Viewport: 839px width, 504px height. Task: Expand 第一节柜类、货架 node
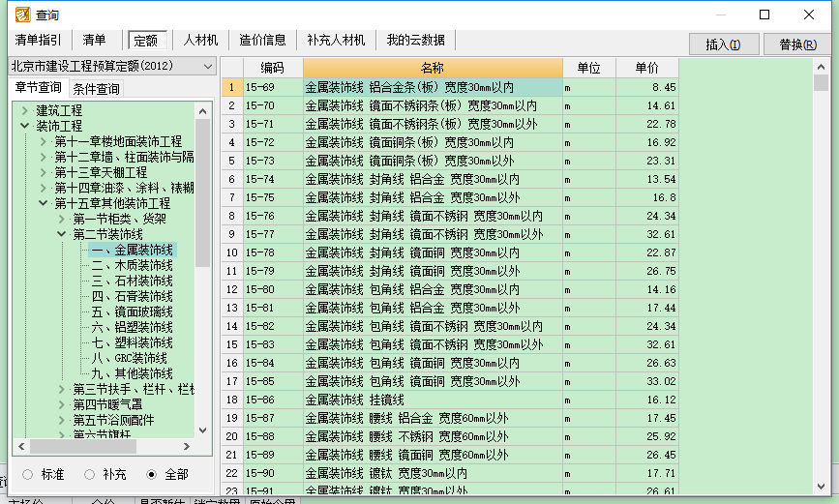coord(62,219)
